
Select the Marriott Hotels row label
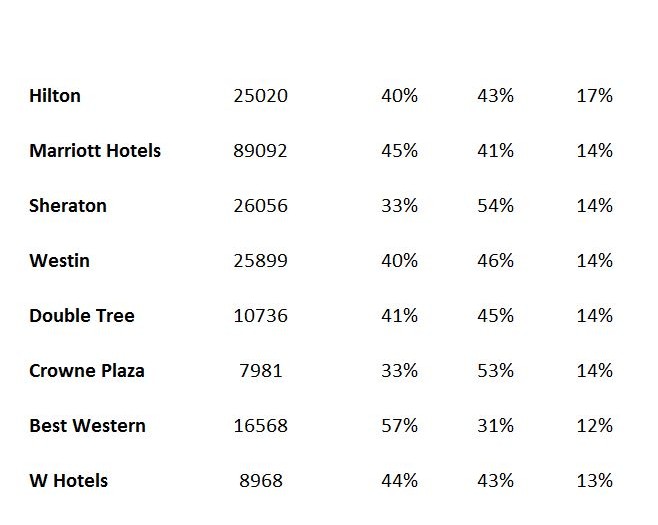[95, 151]
